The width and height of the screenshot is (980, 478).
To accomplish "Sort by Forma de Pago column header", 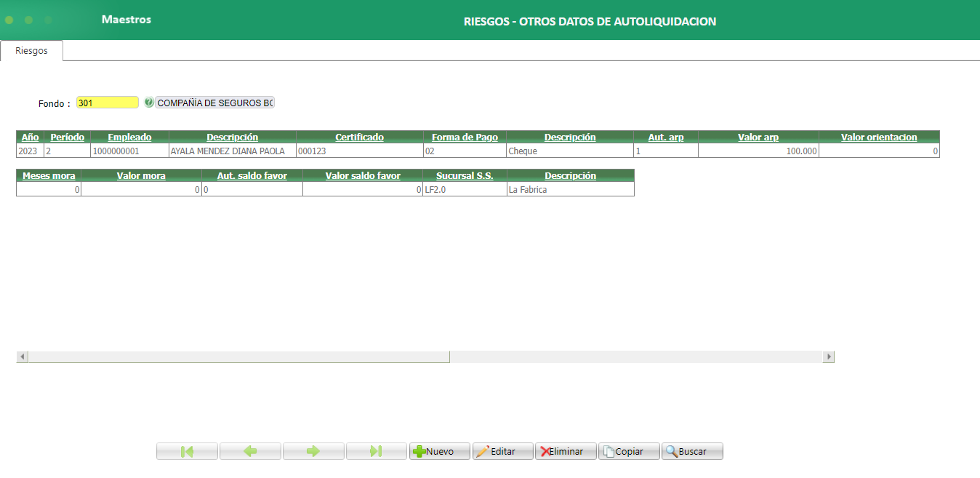I will click(465, 137).
